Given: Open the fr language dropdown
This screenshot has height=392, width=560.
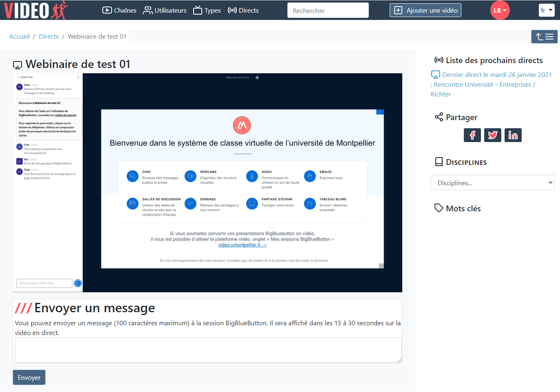Looking at the screenshot, I should click(x=546, y=11).
